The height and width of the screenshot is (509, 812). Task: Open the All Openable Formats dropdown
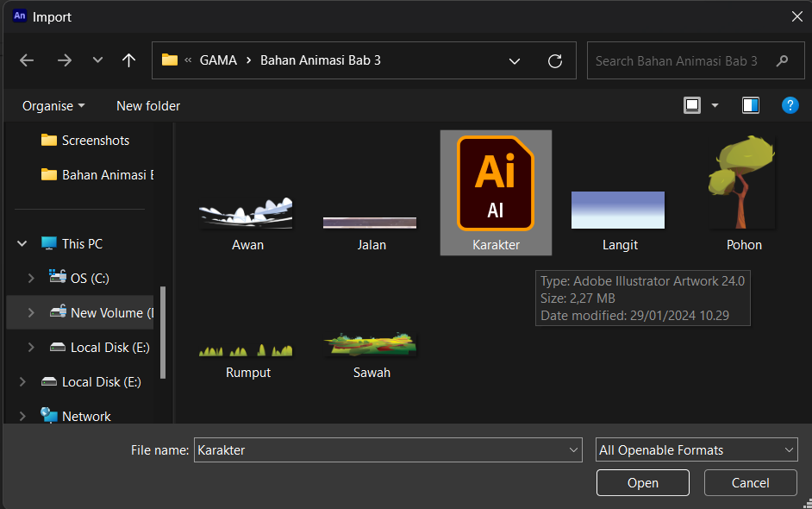[696, 450]
